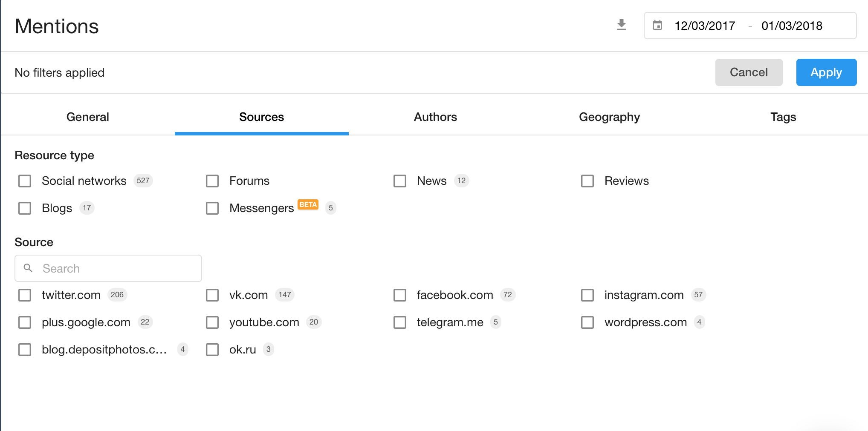868x431 pixels.
Task: Tick the blog.depositphotos.c… checkbox
Action: click(x=25, y=350)
